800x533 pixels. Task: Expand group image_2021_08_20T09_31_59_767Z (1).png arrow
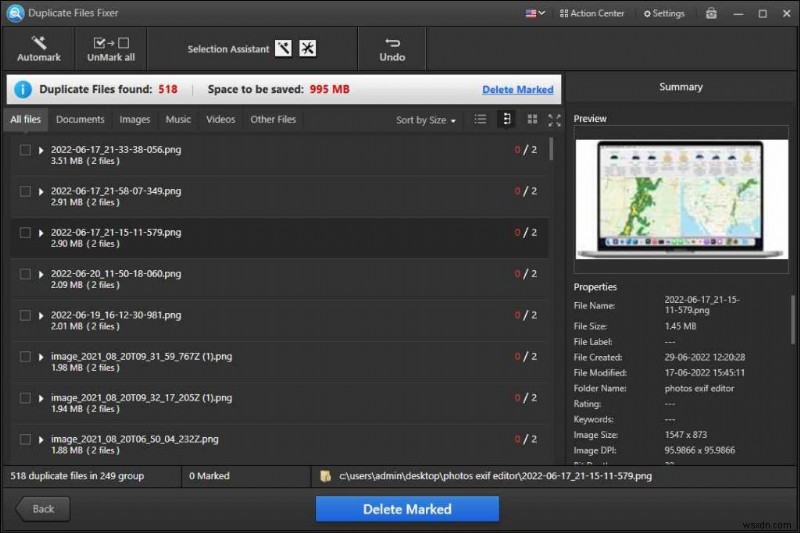(41, 357)
